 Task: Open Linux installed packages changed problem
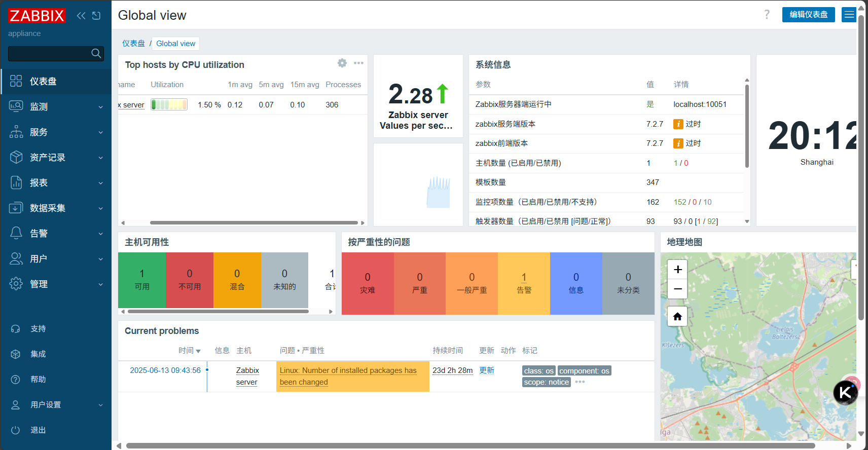348,376
